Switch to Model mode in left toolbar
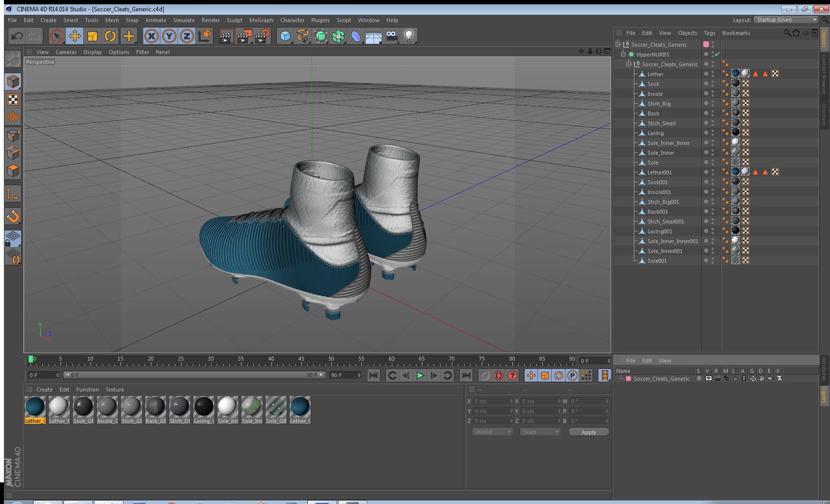The image size is (830, 504). coord(13,82)
